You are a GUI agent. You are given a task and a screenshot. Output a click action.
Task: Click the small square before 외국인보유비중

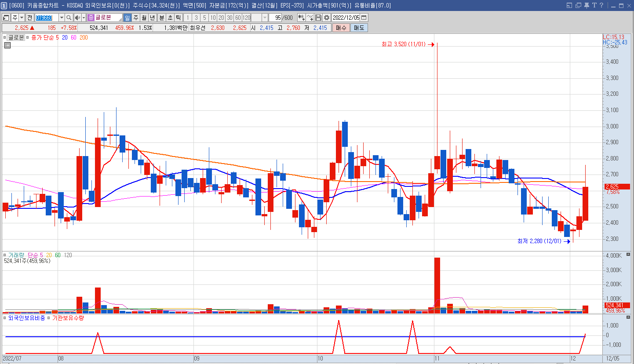5,318
